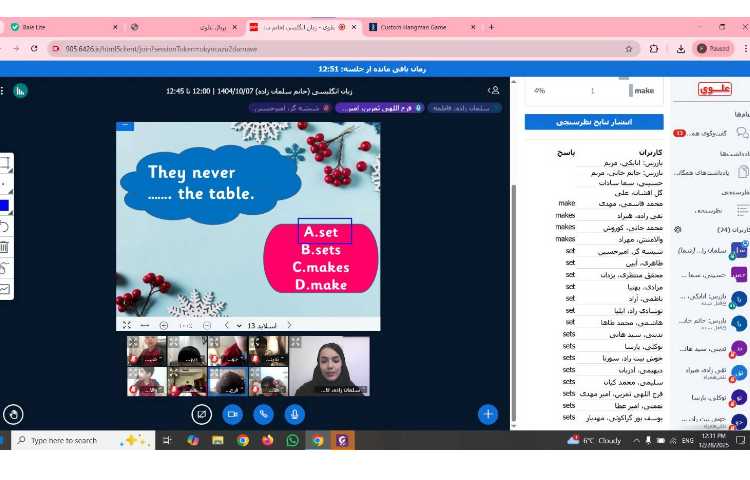Go to the next slide arrow
750x480 pixels.
227,325
